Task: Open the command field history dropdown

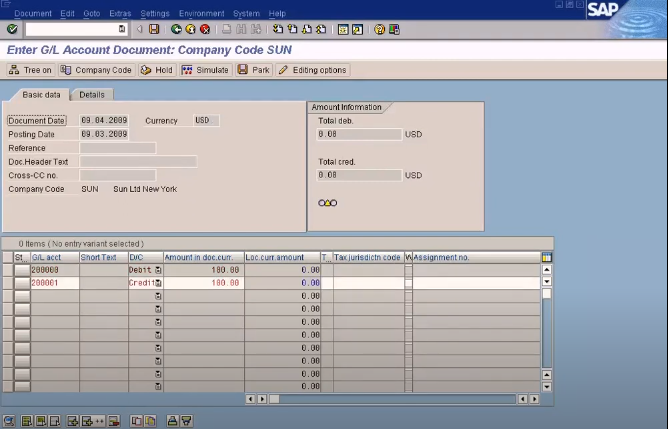Action: tap(122, 29)
